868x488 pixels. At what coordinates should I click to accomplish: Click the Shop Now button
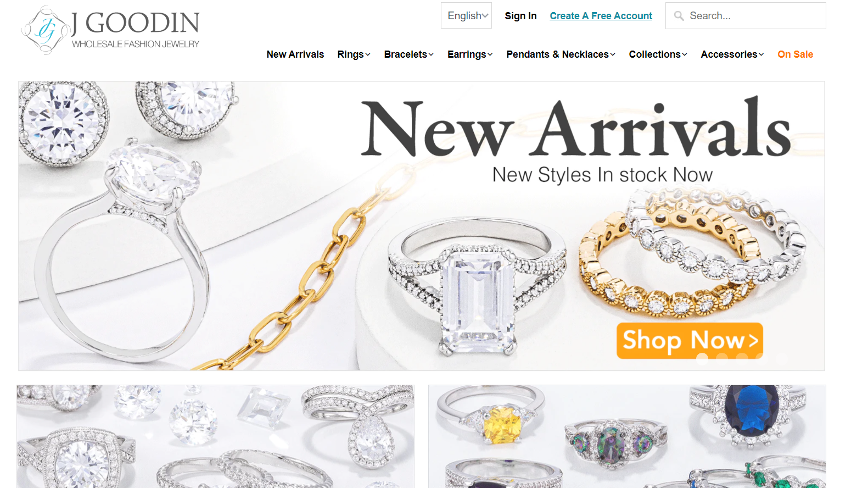pyautogui.click(x=690, y=341)
